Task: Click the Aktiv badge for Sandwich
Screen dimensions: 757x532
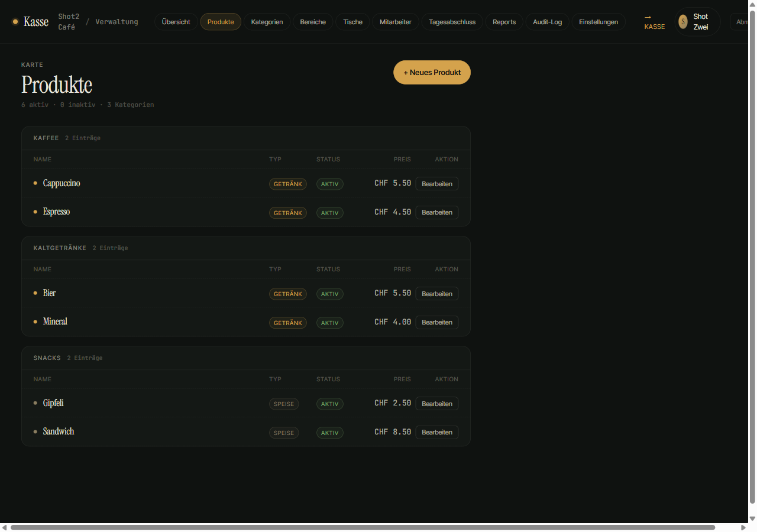Action: tap(330, 433)
